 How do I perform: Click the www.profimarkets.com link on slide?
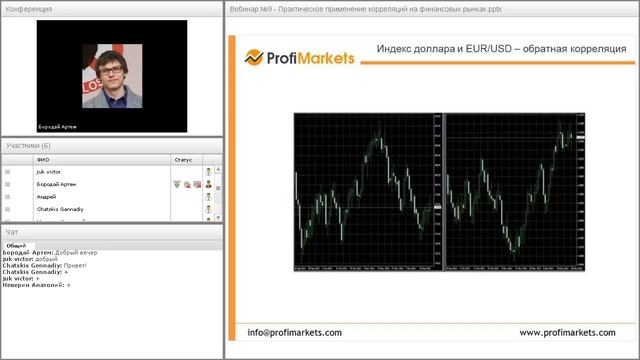(x=567, y=333)
